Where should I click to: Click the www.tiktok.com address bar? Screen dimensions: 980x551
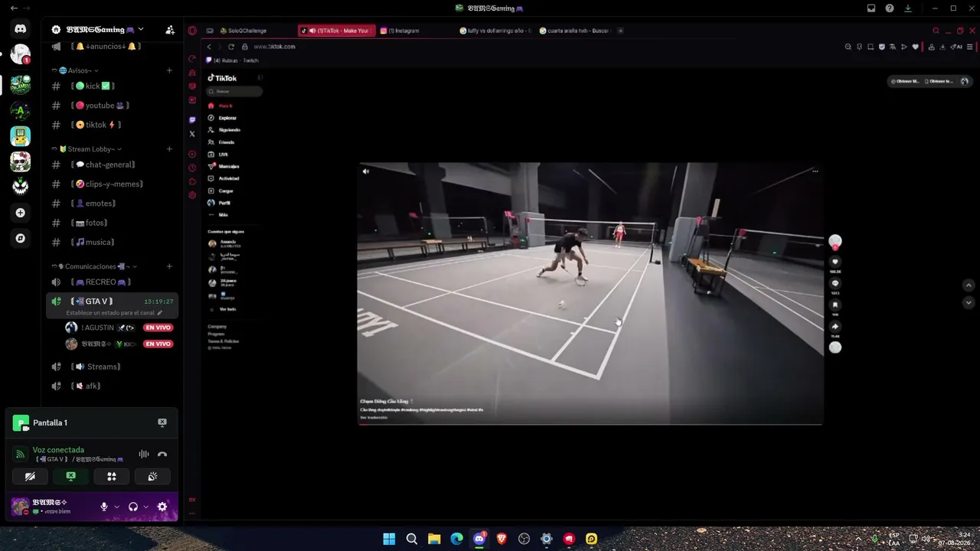[273, 47]
